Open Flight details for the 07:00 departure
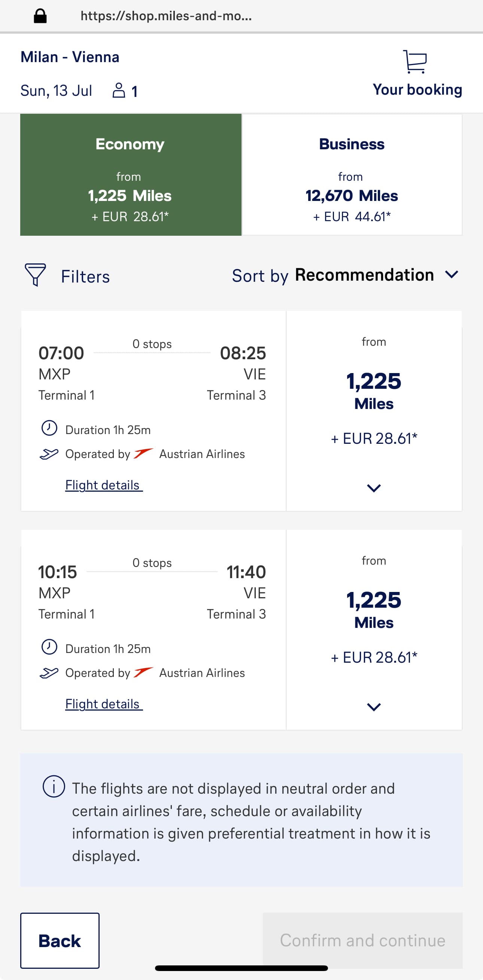Viewport: 483px width, 980px height. [104, 485]
